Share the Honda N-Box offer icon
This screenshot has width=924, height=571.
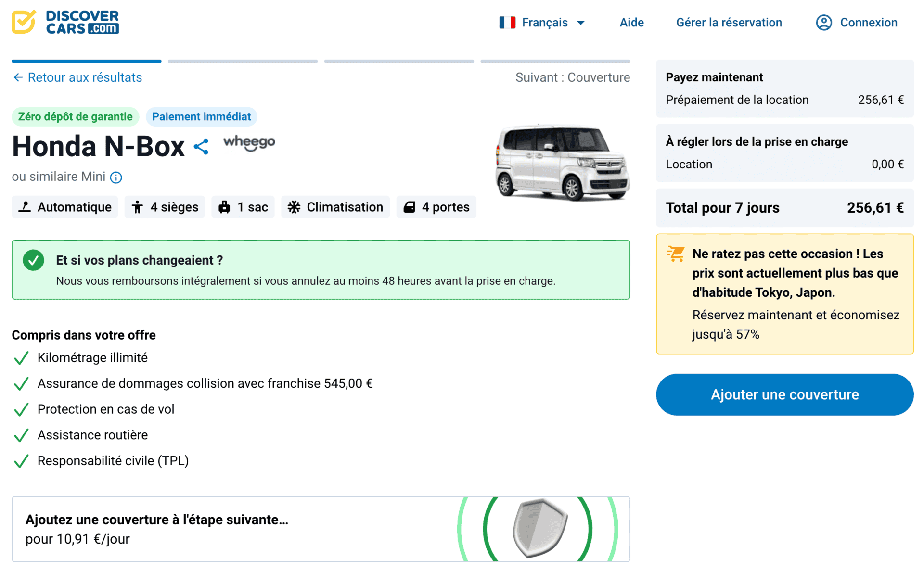tap(201, 147)
